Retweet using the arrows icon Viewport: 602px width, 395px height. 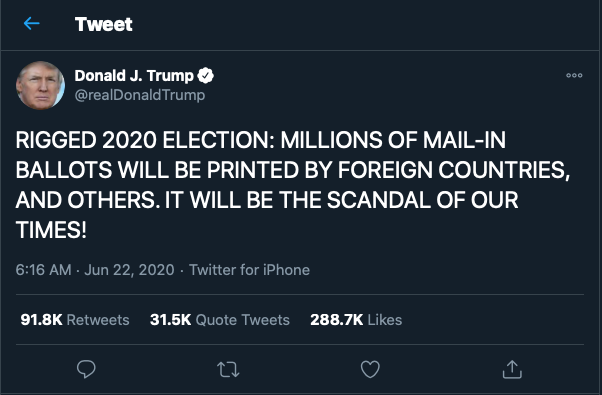pos(228,370)
